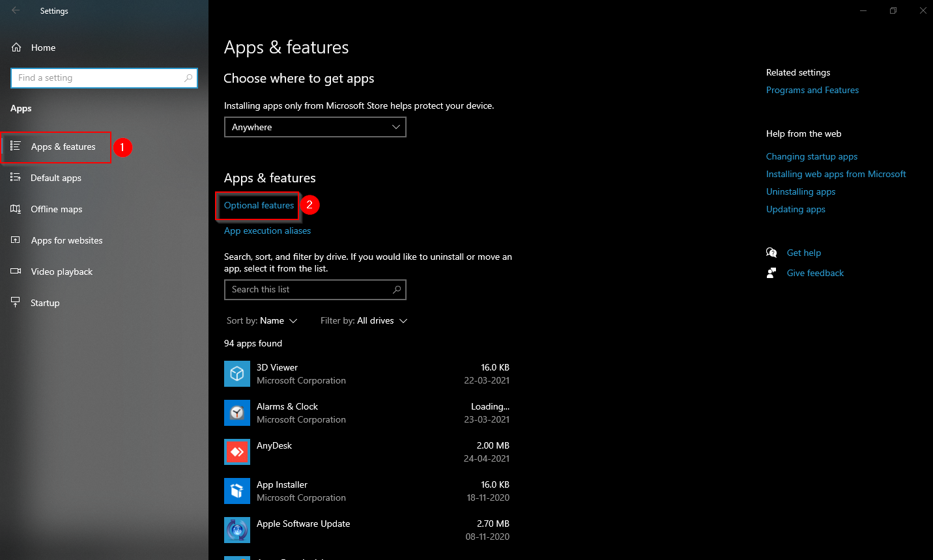Open Uninstalling apps help link
This screenshot has width=933, height=560.
[x=801, y=191]
